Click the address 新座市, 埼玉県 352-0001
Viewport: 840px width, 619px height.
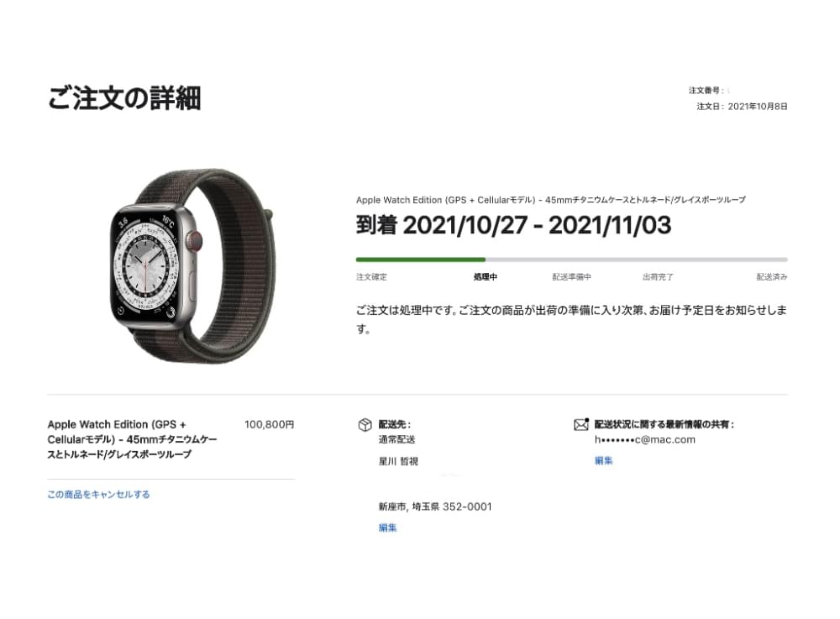click(x=435, y=506)
